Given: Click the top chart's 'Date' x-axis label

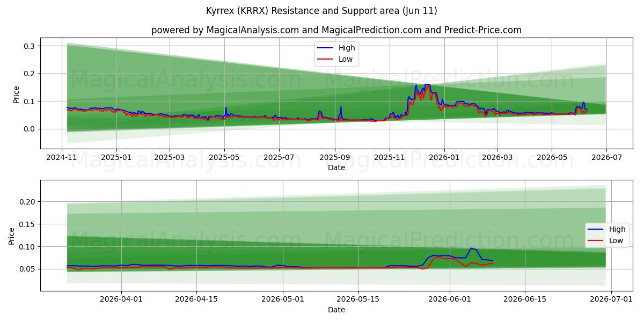Looking at the screenshot, I should tap(336, 167).
